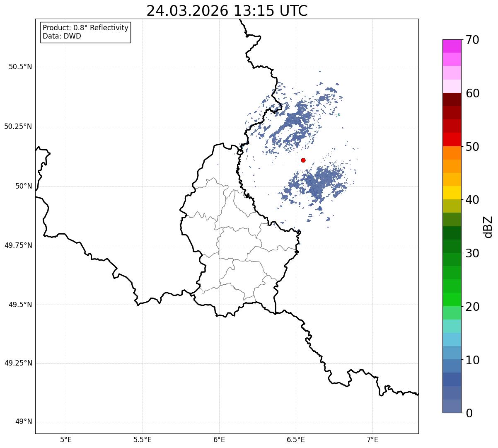498x448 pixels.
Task: Click the 'Data: DWD' text line
Action: (x=62, y=36)
